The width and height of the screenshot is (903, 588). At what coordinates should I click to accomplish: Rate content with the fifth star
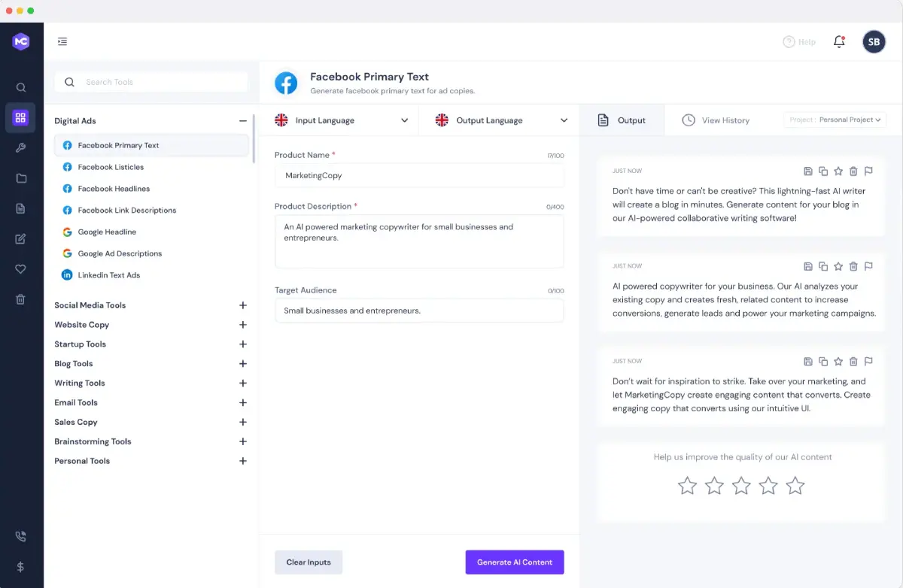tap(795, 486)
